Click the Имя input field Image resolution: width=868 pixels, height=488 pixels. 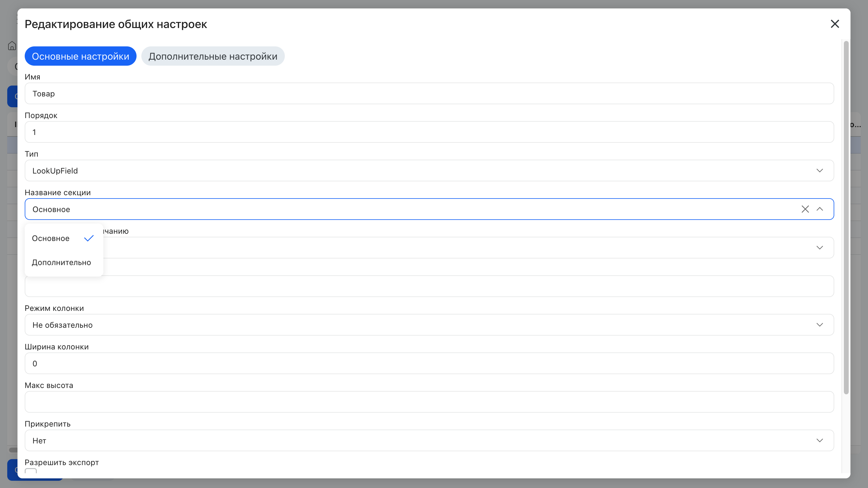coord(429,94)
